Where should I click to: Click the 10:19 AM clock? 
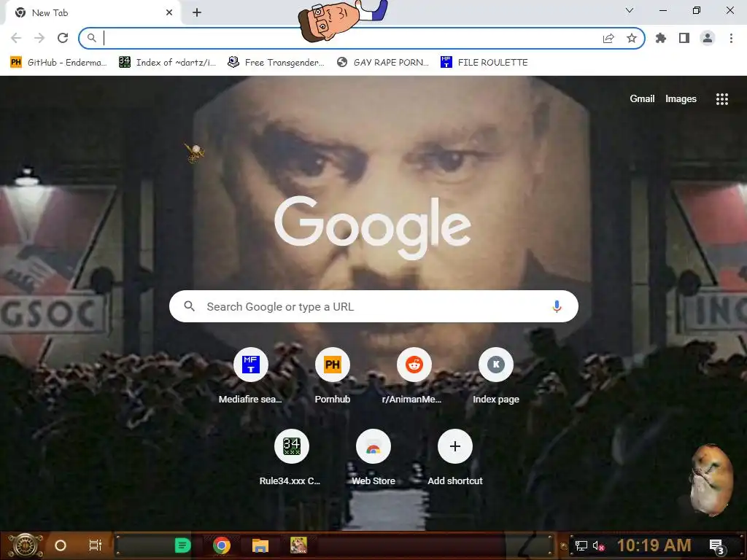(x=654, y=545)
